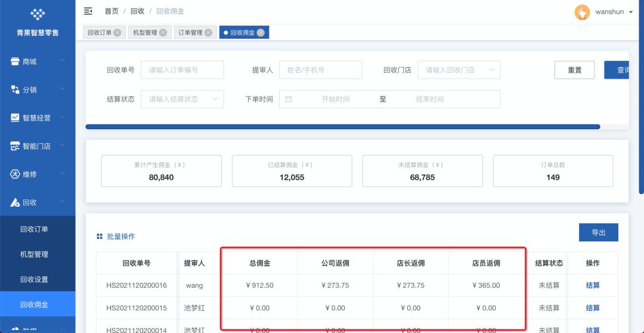Viewport: 644px width, 333px height.
Task: Click the 结束时间 end date field
Action: [429, 99]
